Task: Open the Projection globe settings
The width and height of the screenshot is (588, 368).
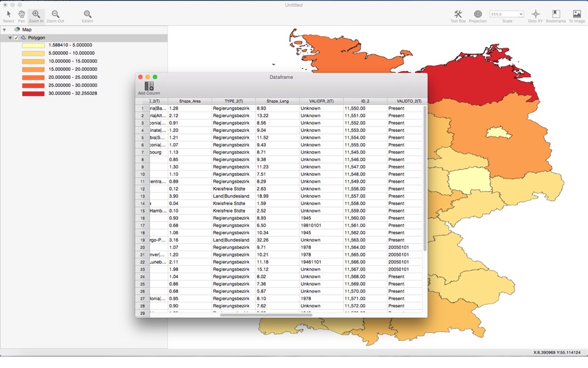Action: (x=478, y=17)
